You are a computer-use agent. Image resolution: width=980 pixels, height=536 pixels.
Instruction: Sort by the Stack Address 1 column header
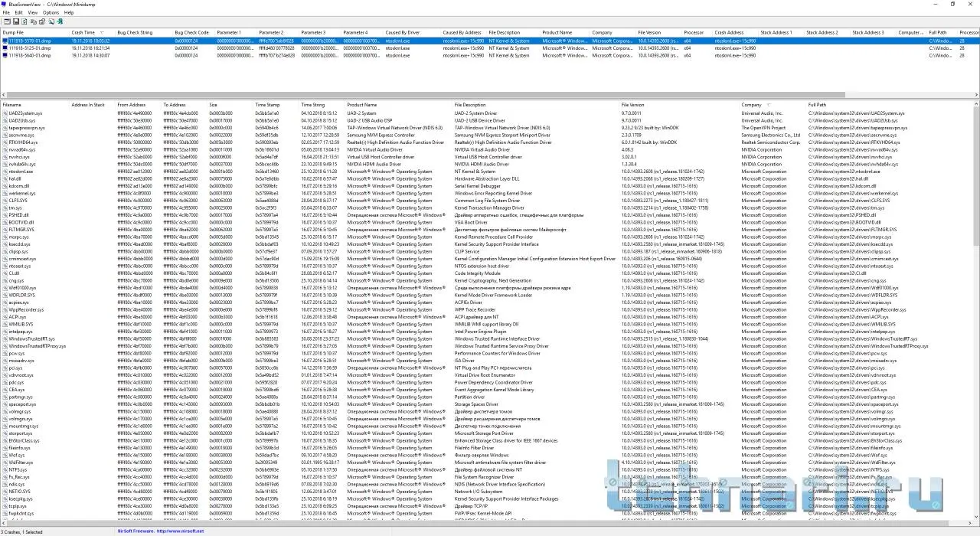point(781,33)
